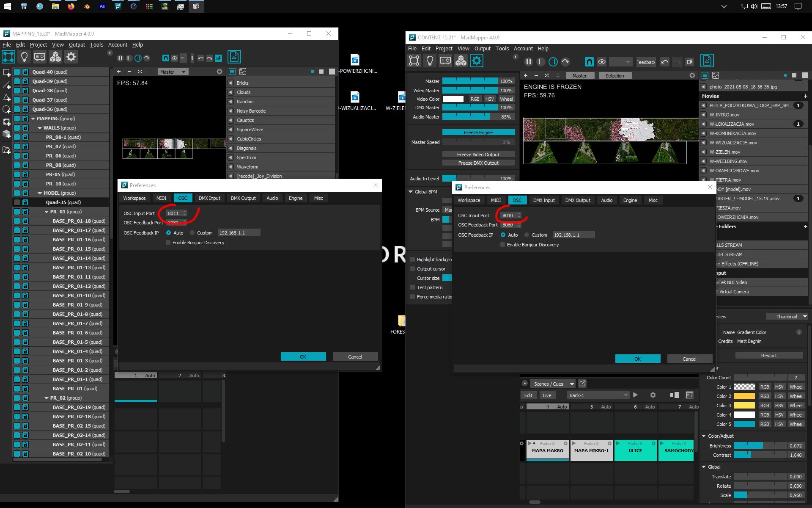
Task: Open 3D cubes tab in MAPPING window
Action: [x=55, y=57]
